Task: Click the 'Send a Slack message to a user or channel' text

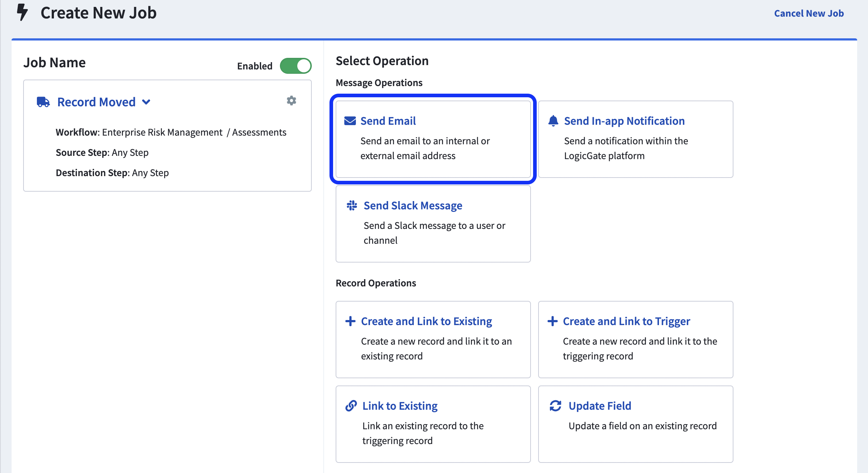Action: (x=434, y=233)
